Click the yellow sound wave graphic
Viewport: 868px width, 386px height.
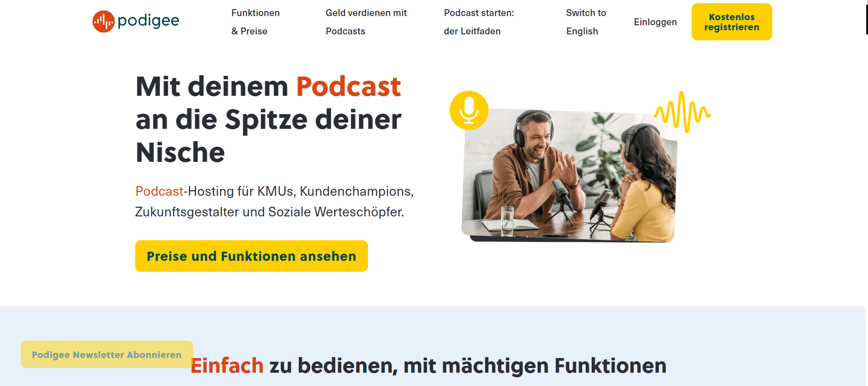pyautogui.click(x=682, y=112)
